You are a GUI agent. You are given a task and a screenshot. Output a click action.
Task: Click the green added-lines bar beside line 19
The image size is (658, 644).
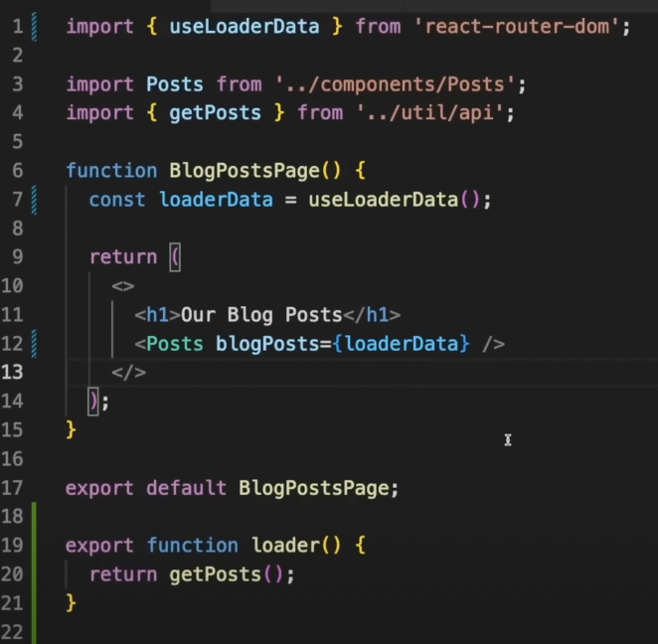pos(34,545)
